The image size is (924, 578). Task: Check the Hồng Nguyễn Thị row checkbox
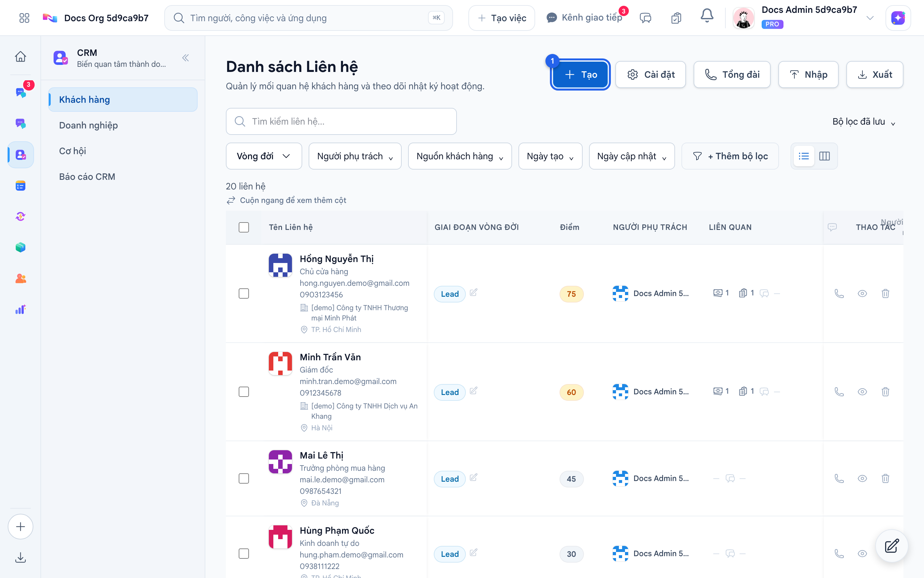click(x=244, y=293)
